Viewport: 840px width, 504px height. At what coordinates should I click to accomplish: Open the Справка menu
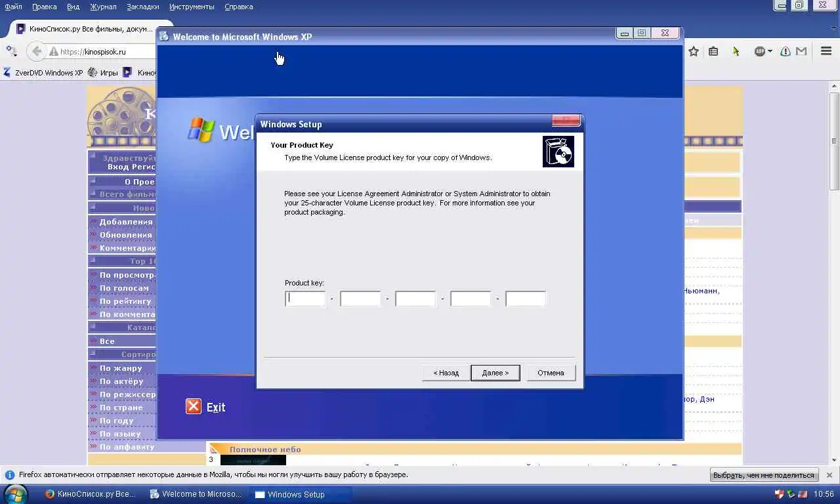(x=238, y=7)
